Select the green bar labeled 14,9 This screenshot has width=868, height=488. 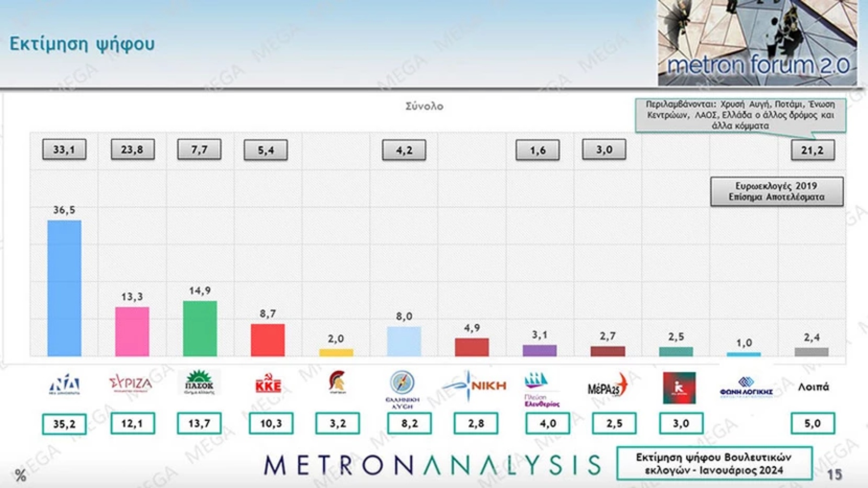[200, 328]
